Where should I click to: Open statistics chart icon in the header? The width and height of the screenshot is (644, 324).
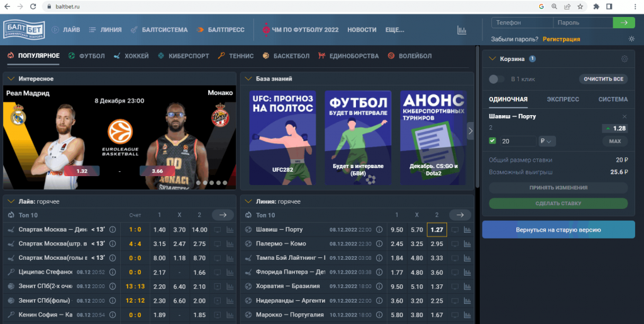tap(462, 30)
